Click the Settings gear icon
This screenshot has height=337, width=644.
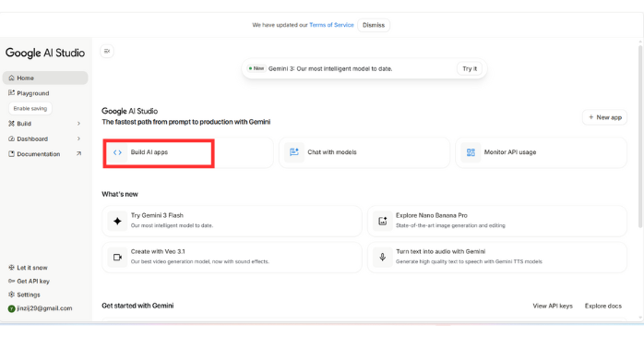11,295
